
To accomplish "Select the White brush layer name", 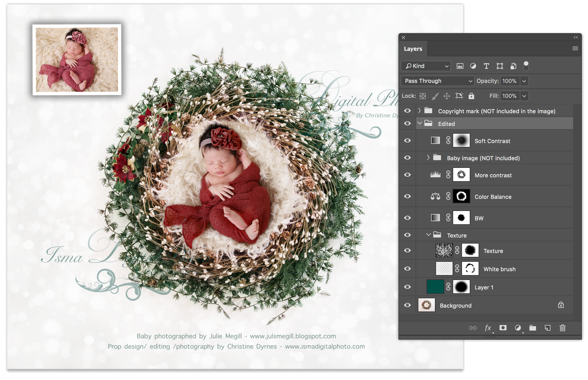I will (500, 269).
